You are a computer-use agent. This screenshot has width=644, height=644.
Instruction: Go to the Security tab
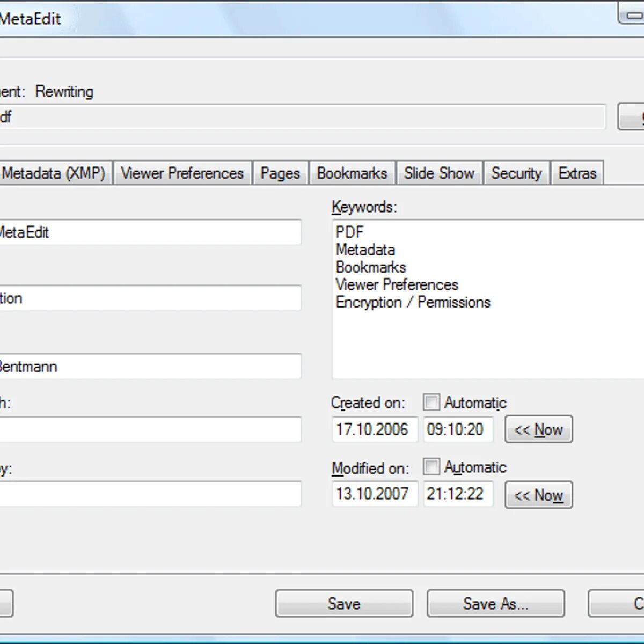tap(517, 173)
